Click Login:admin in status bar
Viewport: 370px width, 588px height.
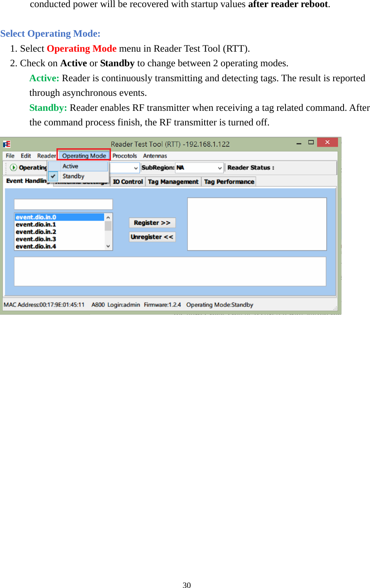(124, 305)
